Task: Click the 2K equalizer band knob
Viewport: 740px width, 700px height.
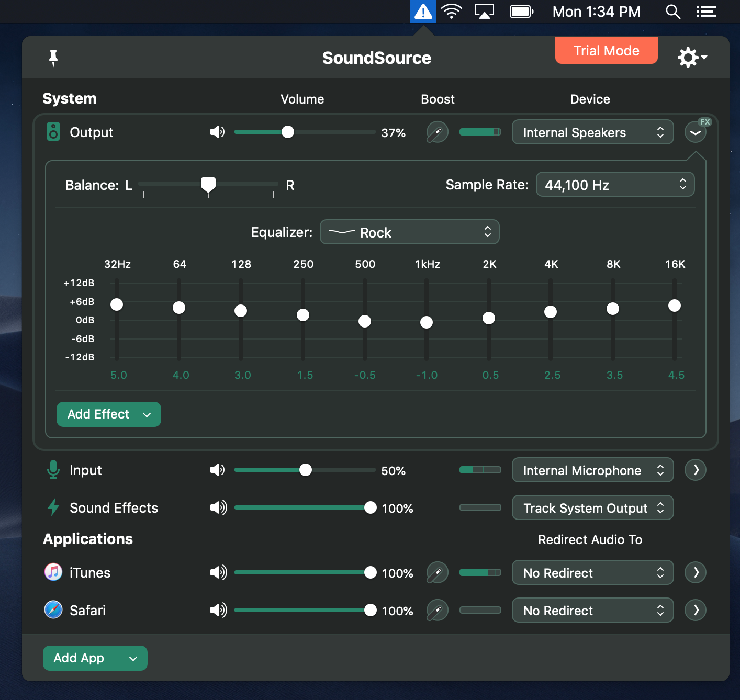Action: [489, 318]
